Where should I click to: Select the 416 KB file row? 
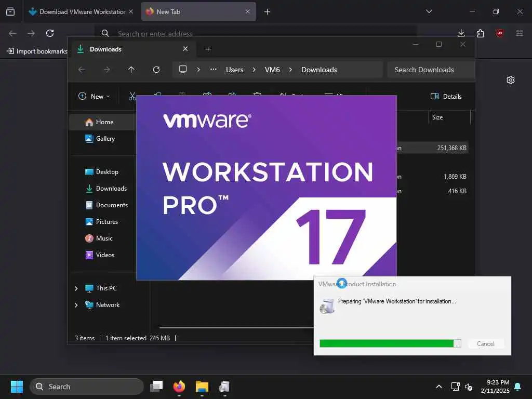432,191
